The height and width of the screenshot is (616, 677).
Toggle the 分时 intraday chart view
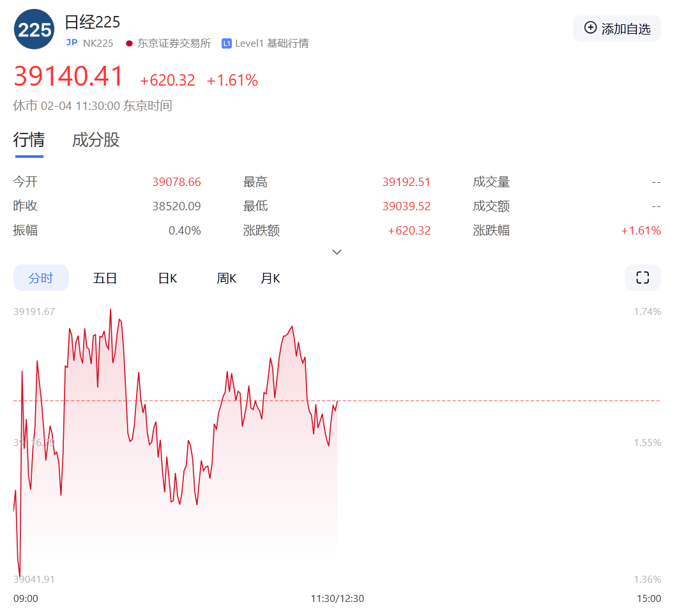tap(41, 277)
